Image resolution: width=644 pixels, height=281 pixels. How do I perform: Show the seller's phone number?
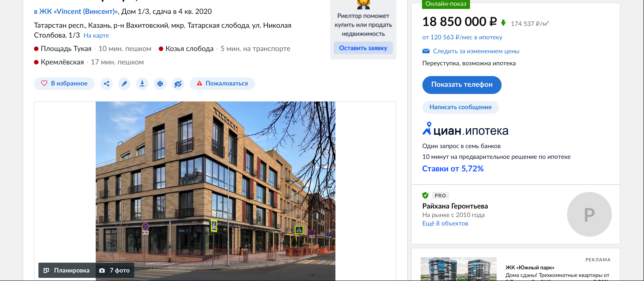click(x=462, y=85)
